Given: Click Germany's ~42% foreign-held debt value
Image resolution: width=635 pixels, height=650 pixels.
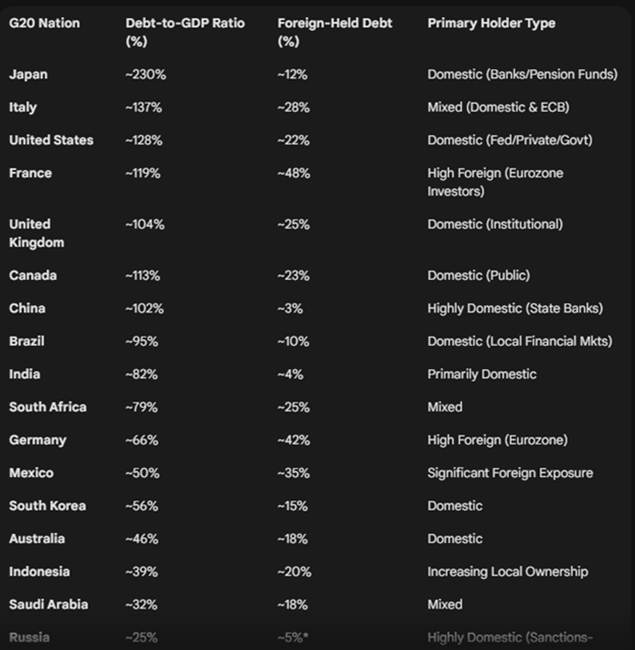Looking at the screenshot, I should point(294,440).
